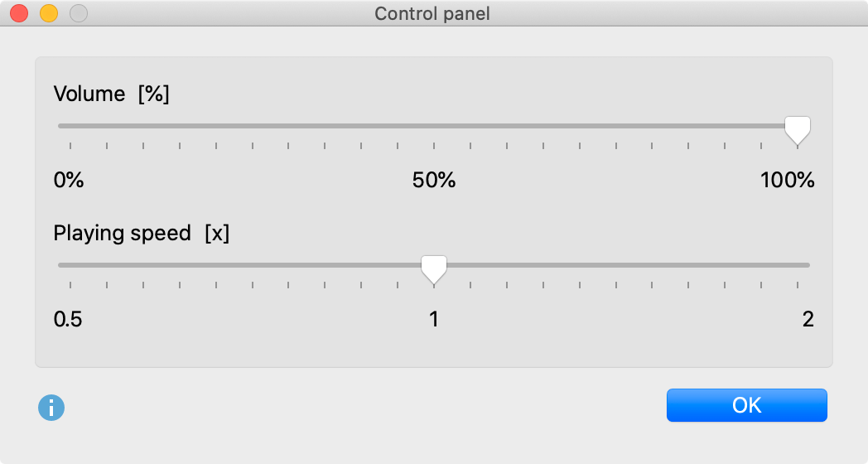This screenshot has width=868, height=464.
Task: Click the 0% volume scale label
Action: 69,180
